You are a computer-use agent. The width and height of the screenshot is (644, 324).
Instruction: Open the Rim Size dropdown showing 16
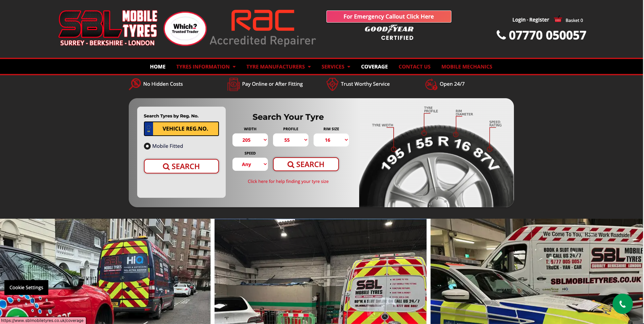(331, 140)
